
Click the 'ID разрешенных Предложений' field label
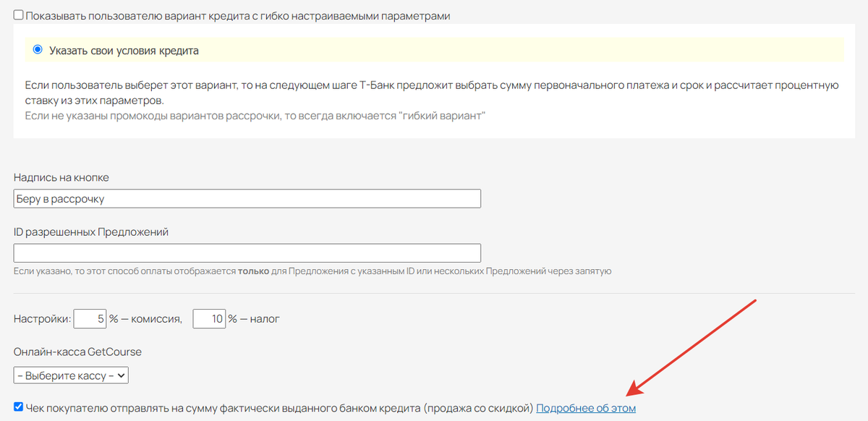coord(91,232)
